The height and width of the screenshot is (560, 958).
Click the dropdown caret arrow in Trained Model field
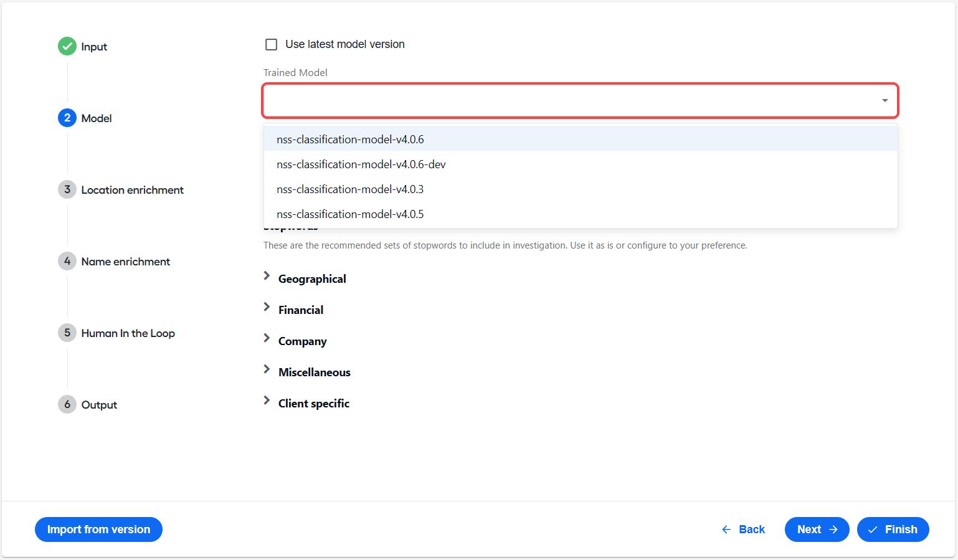[x=884, y=100]
